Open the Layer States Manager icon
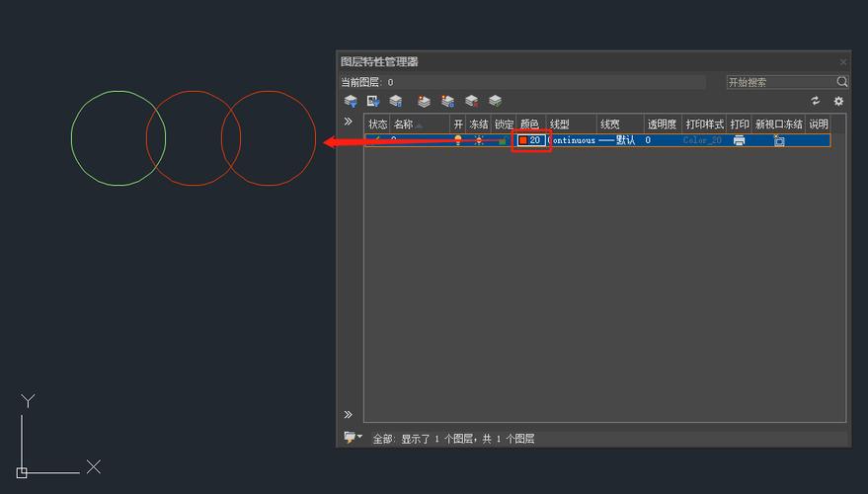Screen dimensions: 868x494 [x=396, y=101]
